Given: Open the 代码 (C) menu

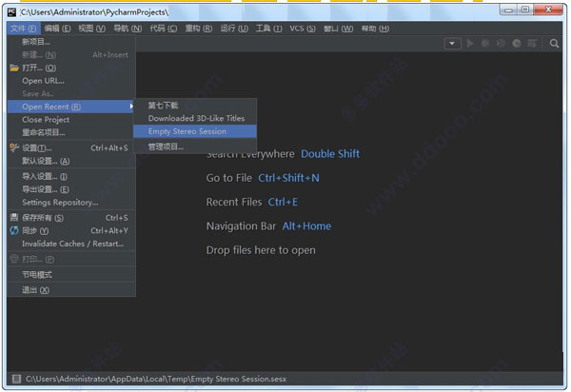Looking at the screenshot, I should click(x=163, y=29).
